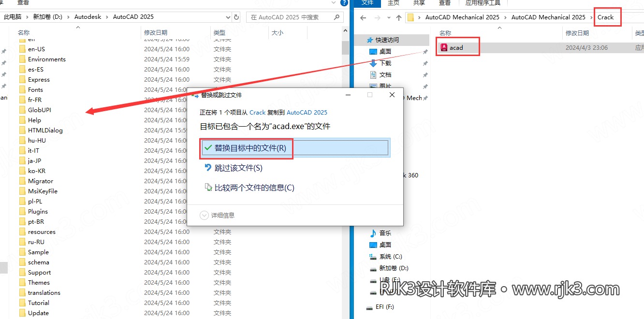The height and width of the screenshot is (319, 644).
Task: Click chevron after Autodesk in left breadcrumb
Action: 107,17
